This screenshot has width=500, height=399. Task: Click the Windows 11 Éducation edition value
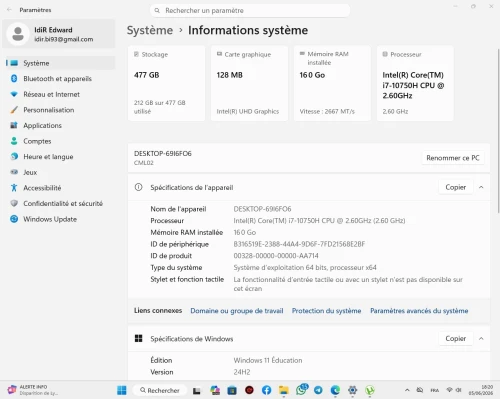(x=268, y=360)
